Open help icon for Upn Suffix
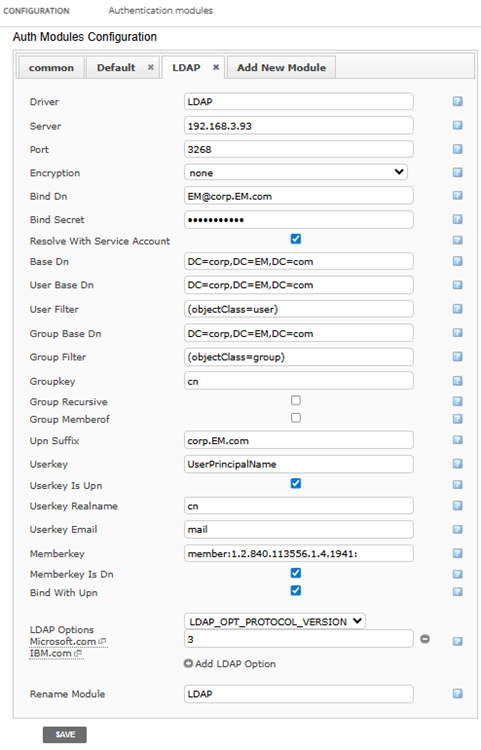The width and height of the screenshot is (481, 750). coord(457,440)
